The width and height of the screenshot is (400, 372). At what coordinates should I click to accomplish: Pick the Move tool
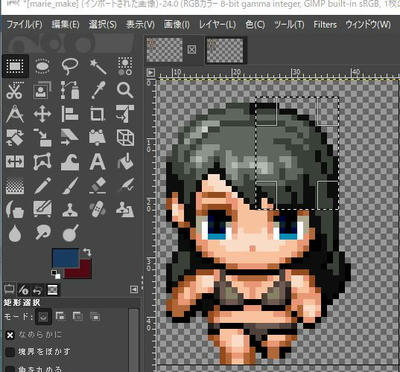tap(42, 114)
